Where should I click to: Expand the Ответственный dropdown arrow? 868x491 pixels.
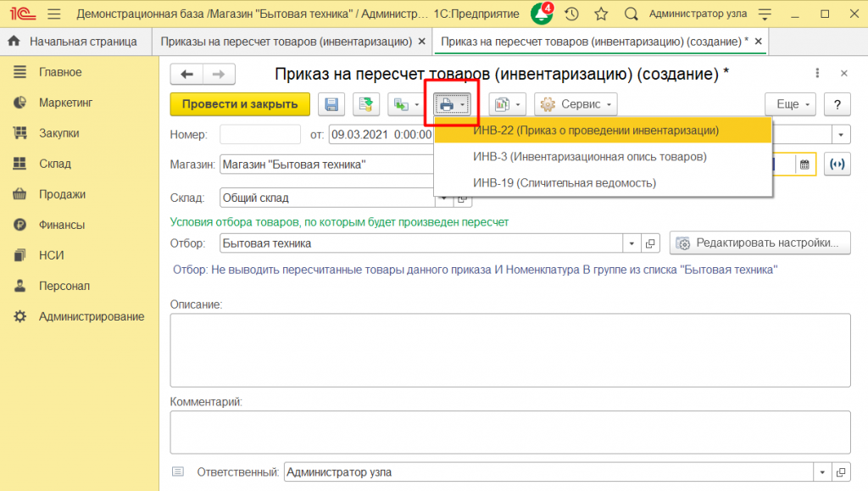pos(822,472)
